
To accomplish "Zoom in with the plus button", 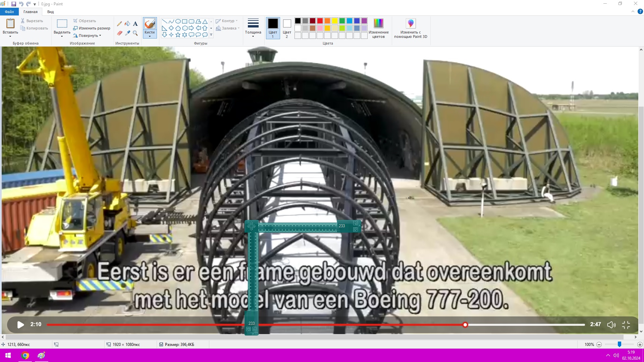I will [640, 344].
